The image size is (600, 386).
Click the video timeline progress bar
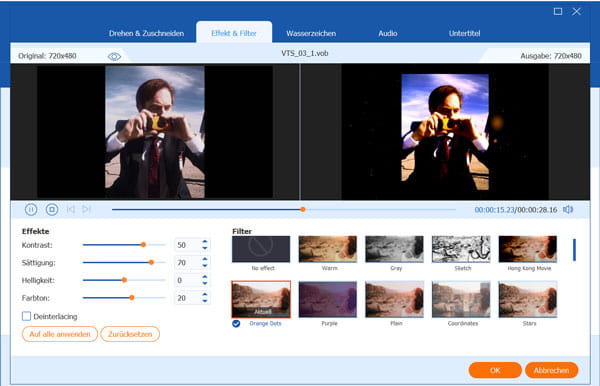point(284,209)
